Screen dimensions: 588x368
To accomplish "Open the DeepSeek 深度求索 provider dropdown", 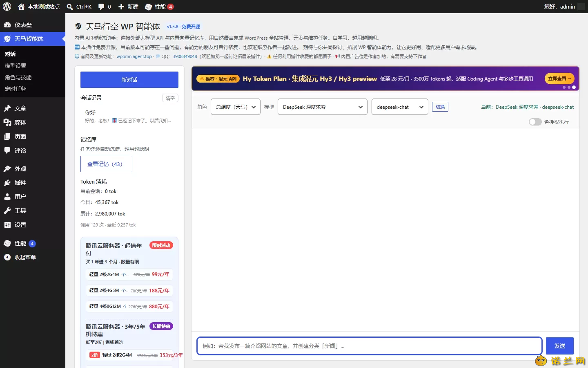I will coord(323,107).
